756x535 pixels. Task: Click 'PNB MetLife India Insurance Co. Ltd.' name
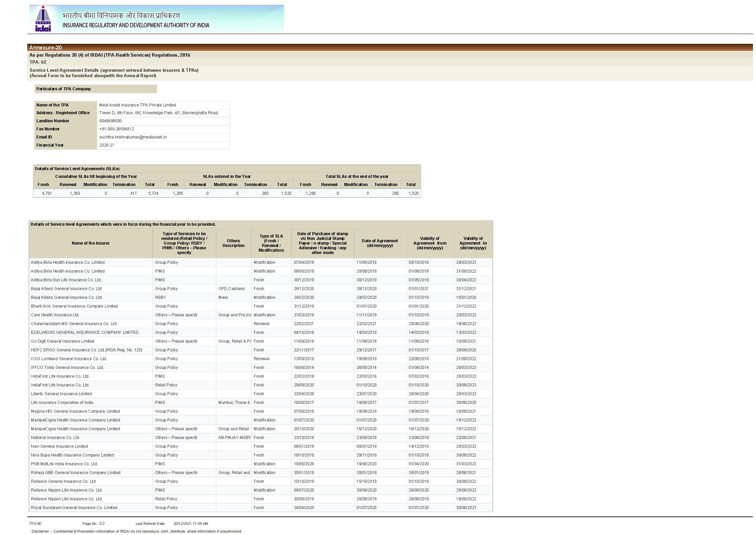pyautogui.click(x=64, y=464)
